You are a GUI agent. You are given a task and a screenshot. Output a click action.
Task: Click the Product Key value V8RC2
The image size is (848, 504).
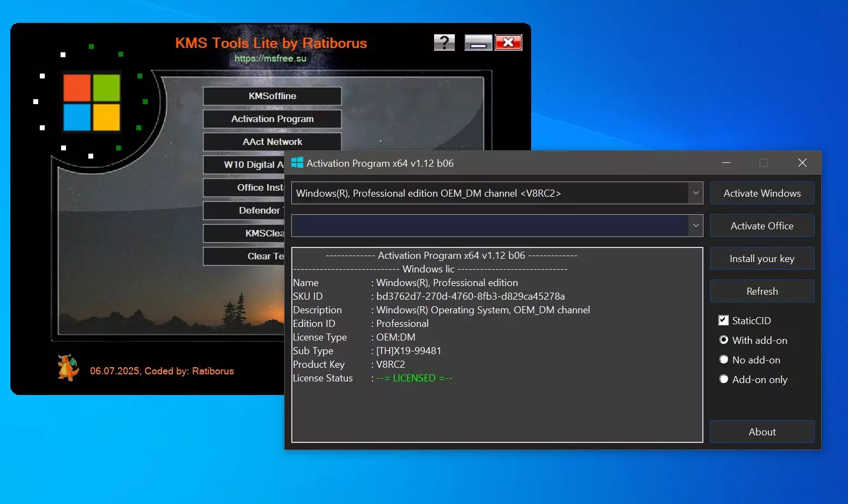(x=390, y=365)
